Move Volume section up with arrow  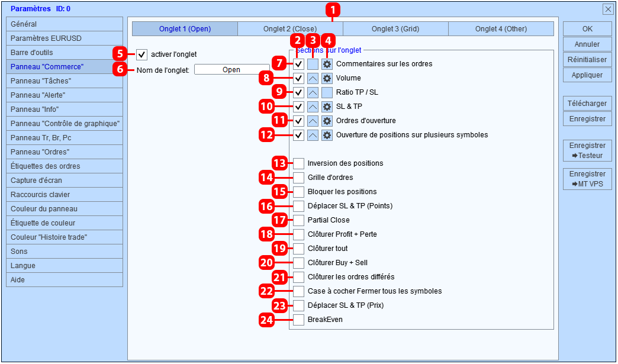(x=313, y=78)
